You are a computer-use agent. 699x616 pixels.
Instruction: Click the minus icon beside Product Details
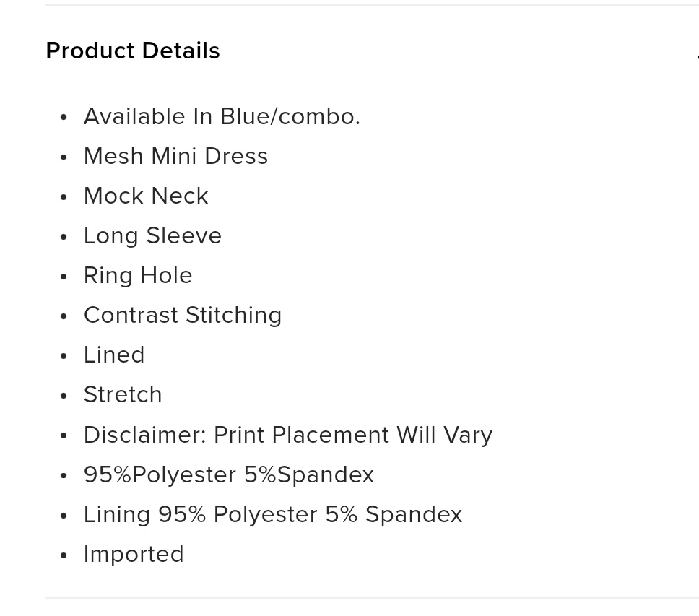[x=698, y=56]
